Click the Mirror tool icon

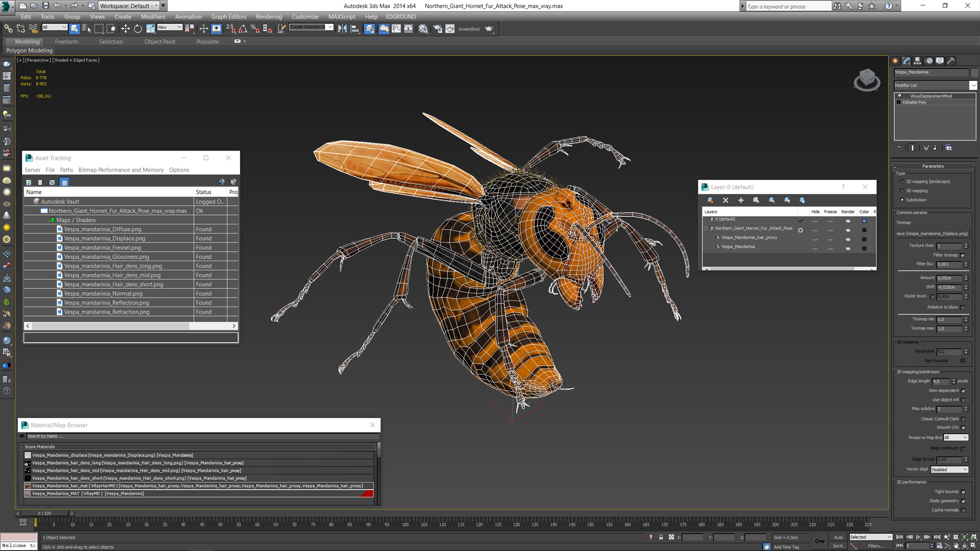[342, 29]
